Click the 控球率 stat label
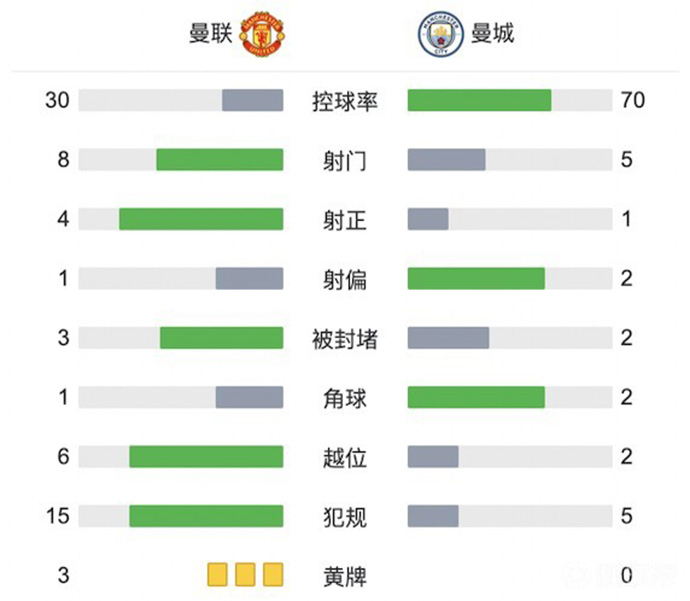This screenshot has height=601, width=690. click(345, 101)
